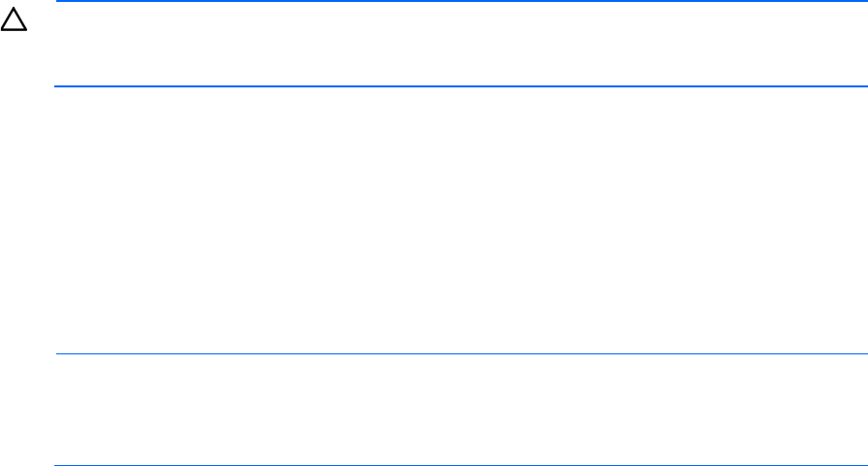Click the middle of the second blue rule
The height and width of the screenshot is (466, 868).
461,86
